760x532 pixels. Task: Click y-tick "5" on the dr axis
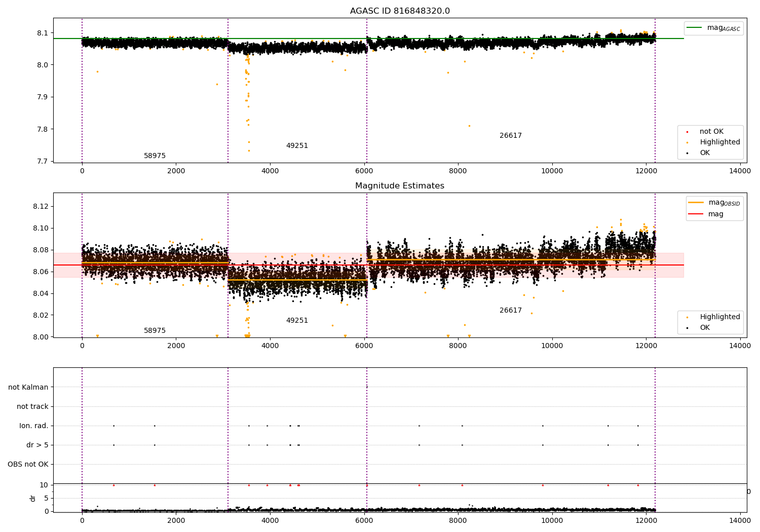[x=47, y=499]
